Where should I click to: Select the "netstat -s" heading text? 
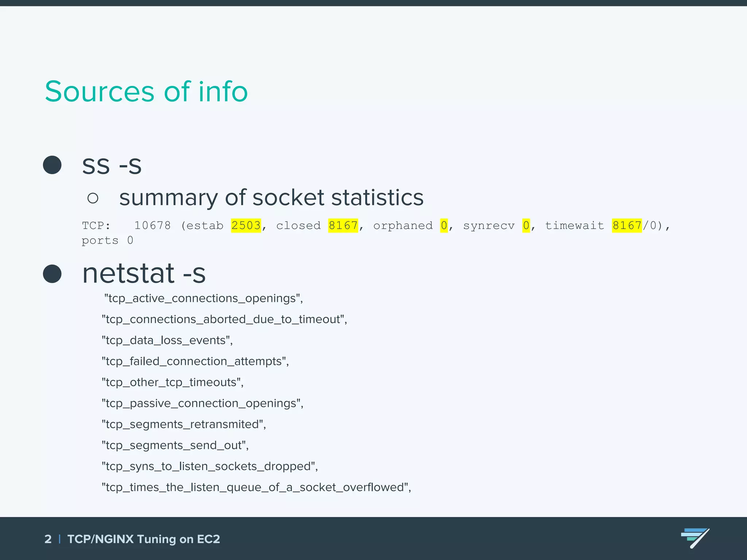coord(144,273)
